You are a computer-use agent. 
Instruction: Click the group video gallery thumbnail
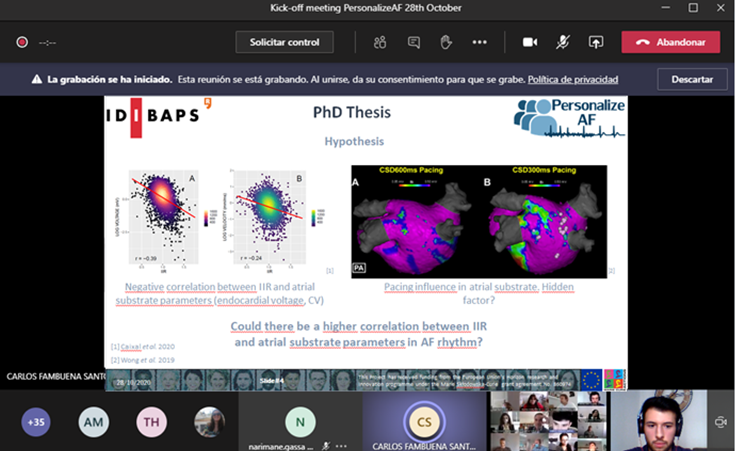[x=543, y=421]
